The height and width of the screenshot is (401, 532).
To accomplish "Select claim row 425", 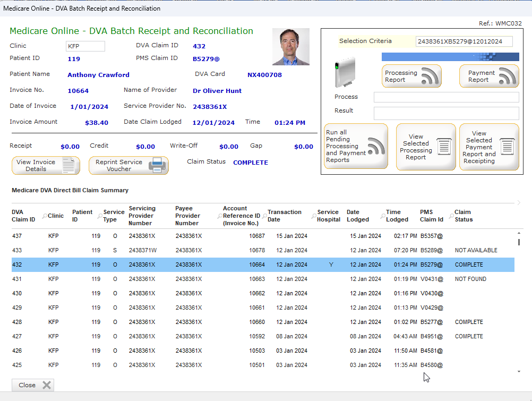I will click(x=263, y=365).
